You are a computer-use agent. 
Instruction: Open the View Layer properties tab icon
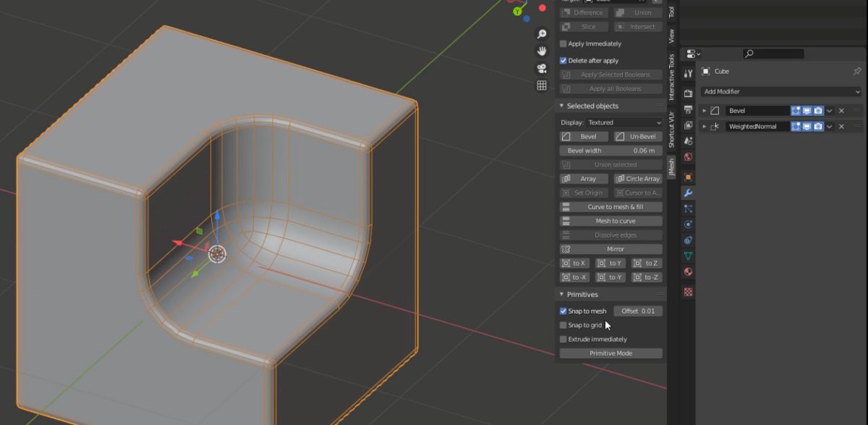click(689, 125)
